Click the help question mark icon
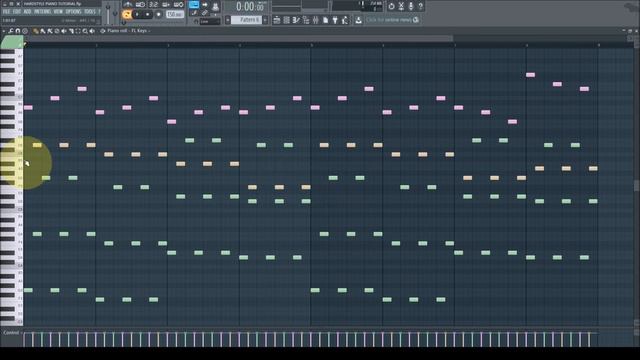Image resolution: width=640 pixels, height=360 pixels. coord(420,6)
